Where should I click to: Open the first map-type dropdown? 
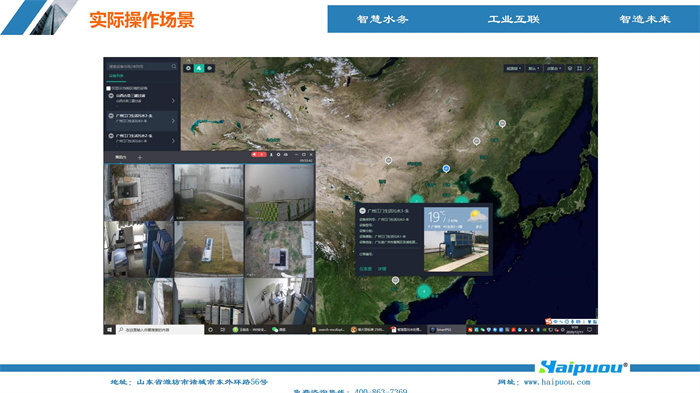(x=514, y=68)
